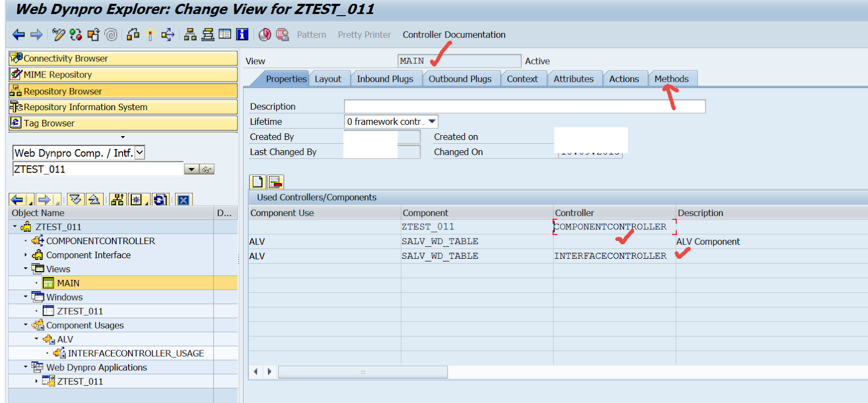Click the glasses Display icon beside object field

(x=207, y=170)
